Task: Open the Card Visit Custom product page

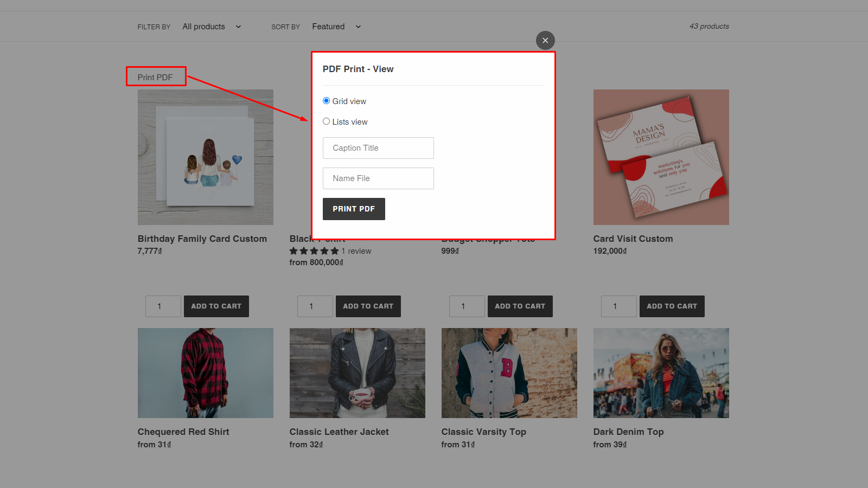Action: pyautogui.click(x=633, y=239)
